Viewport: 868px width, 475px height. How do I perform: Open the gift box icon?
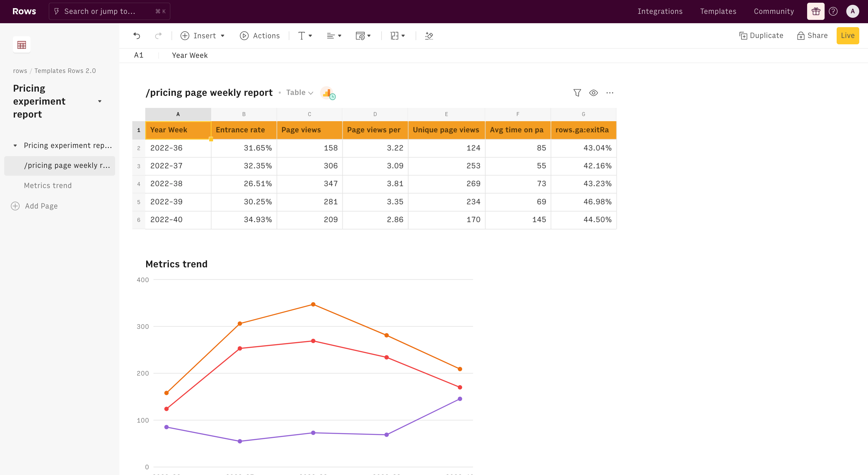pos(816,11)
